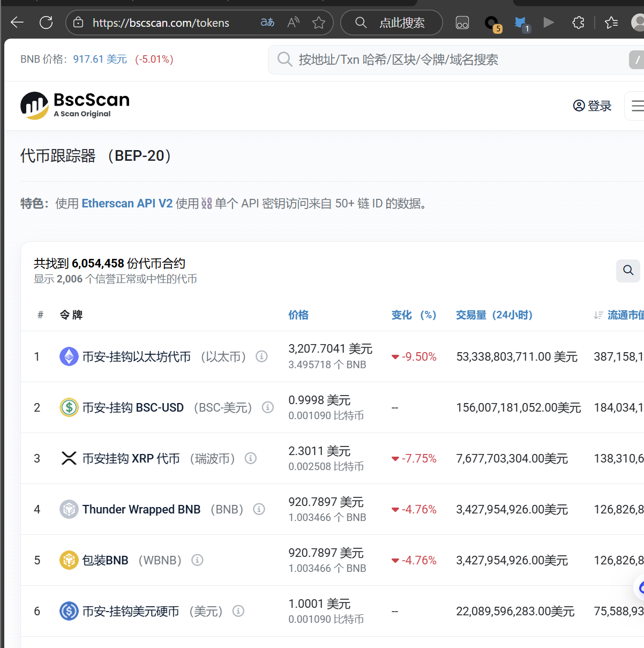Open the hamburger navigation menu
The width and height of the screenshot is (644, 648).
[x=636, y=106]
